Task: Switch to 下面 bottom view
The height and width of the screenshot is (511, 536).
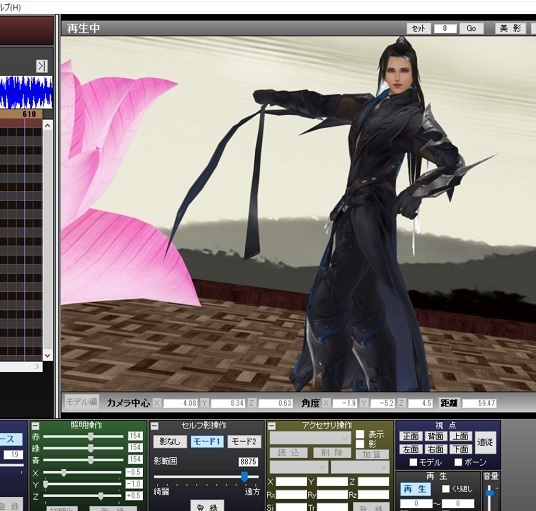Action: 460,449
